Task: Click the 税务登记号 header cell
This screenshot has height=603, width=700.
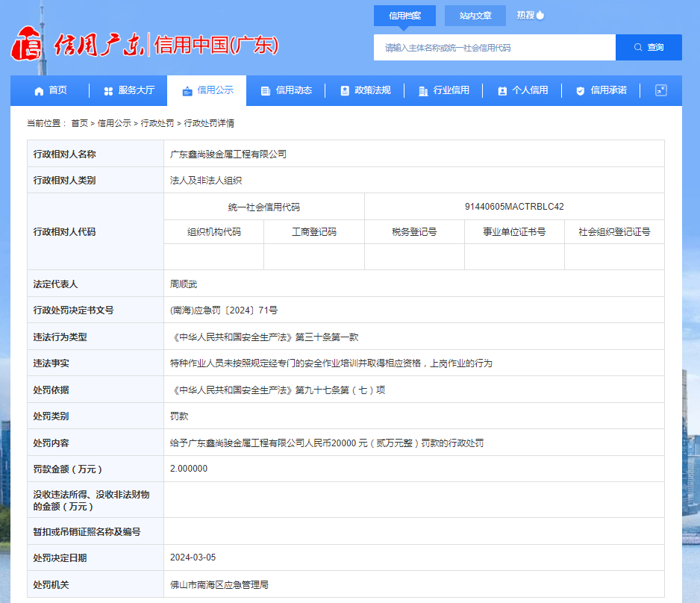Action: tap(414, 232)
